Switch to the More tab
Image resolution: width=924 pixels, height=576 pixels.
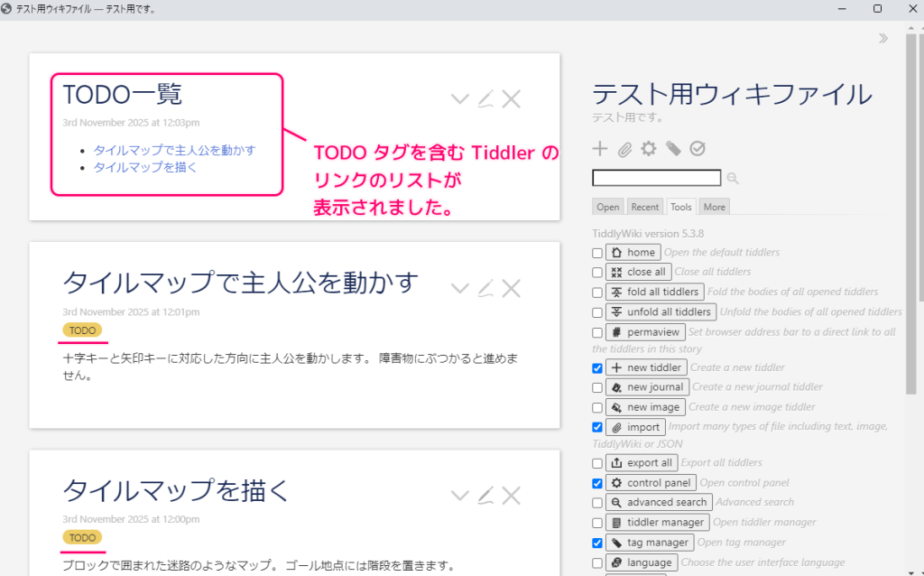coord(714,207)
